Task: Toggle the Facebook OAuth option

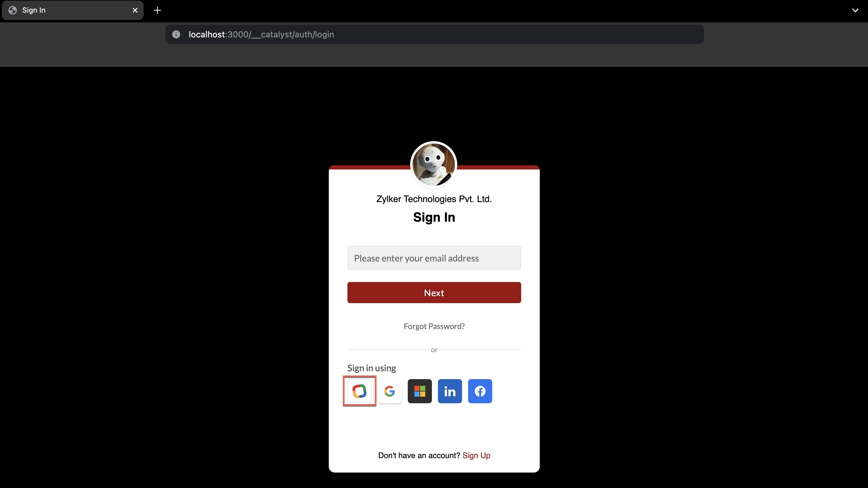Action: click(480, 391)
